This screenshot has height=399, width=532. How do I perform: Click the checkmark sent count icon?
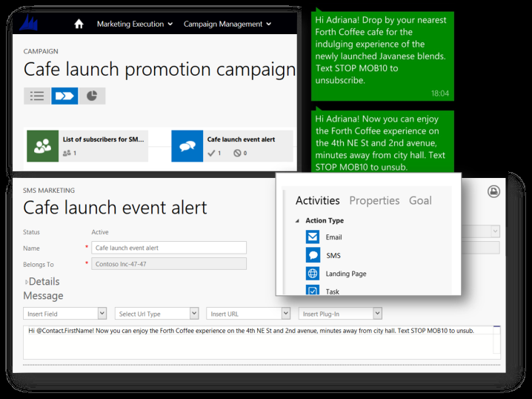coord(211,154)
